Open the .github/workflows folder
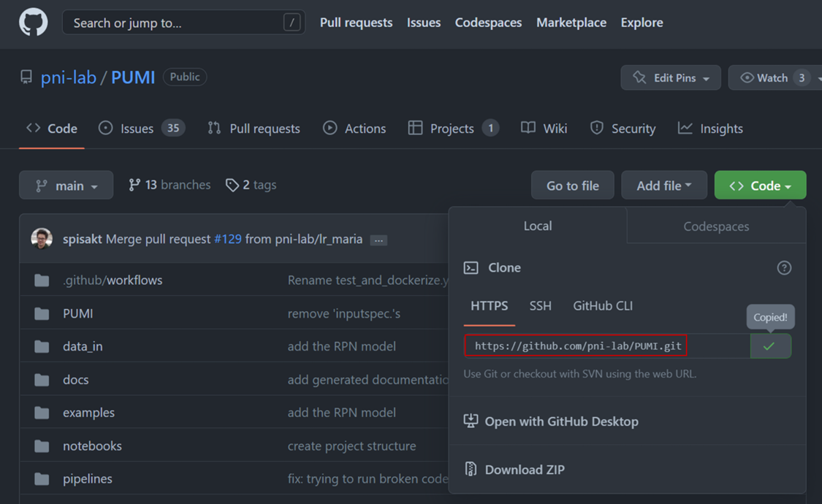Image resolution: width=822 pixels, height=504 pixels. click(x=113, y=280)
